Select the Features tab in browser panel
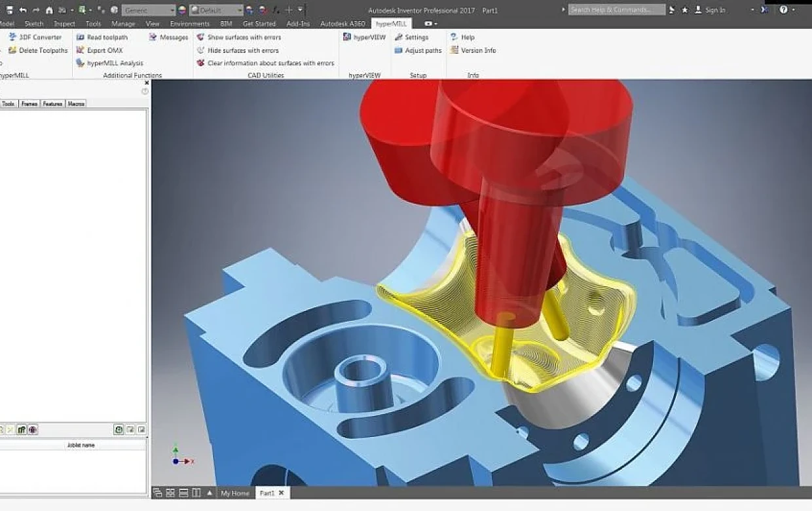 [52, 104]
